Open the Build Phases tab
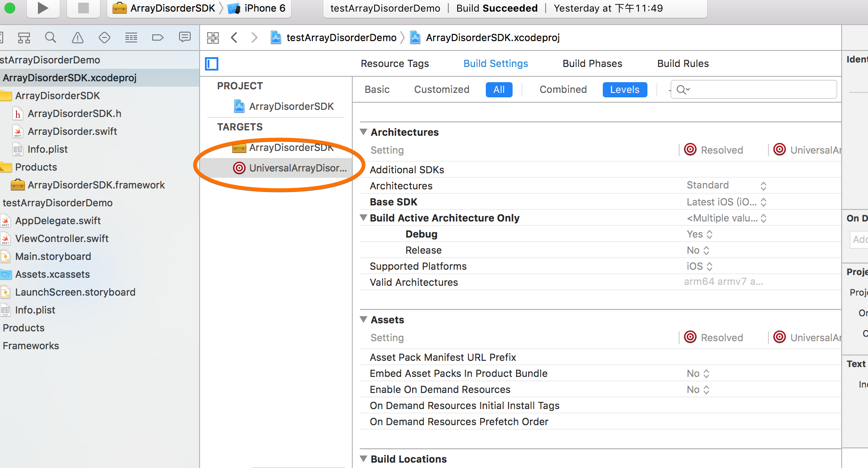868x468 pixels. coord(592,63)
